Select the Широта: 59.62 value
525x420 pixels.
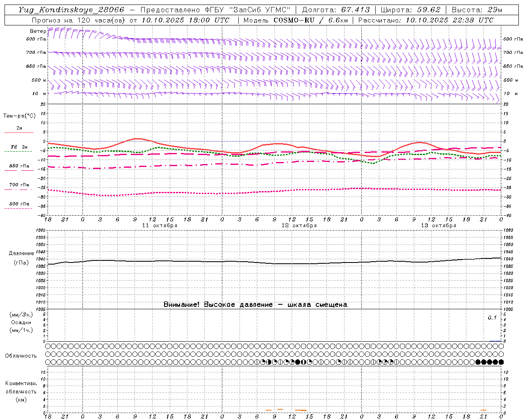(x=411, y=10)
